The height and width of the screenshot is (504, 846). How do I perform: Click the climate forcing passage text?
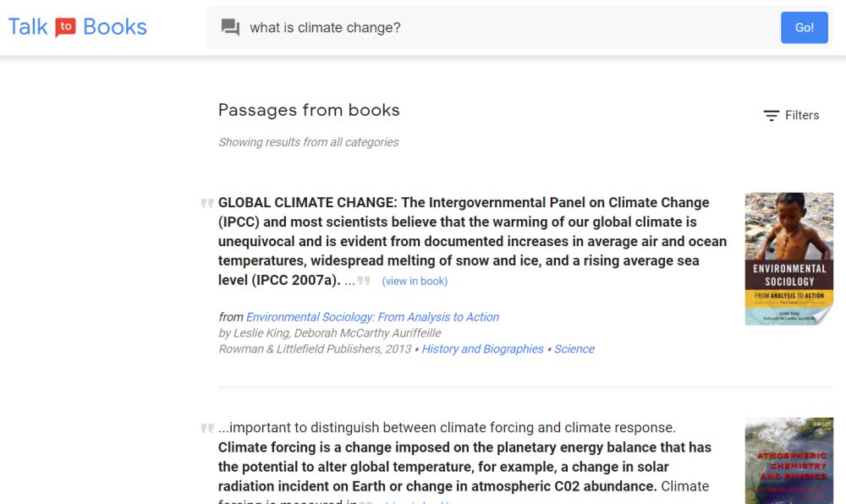(x=464, y=457)
